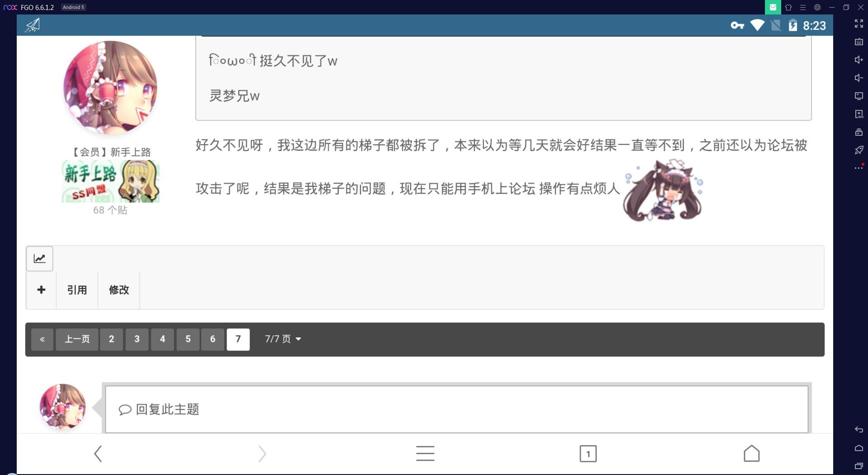Toggle Nox fullscreen mode icon
This screenshot has height=475, width=868.
click(x=859, y=24)
